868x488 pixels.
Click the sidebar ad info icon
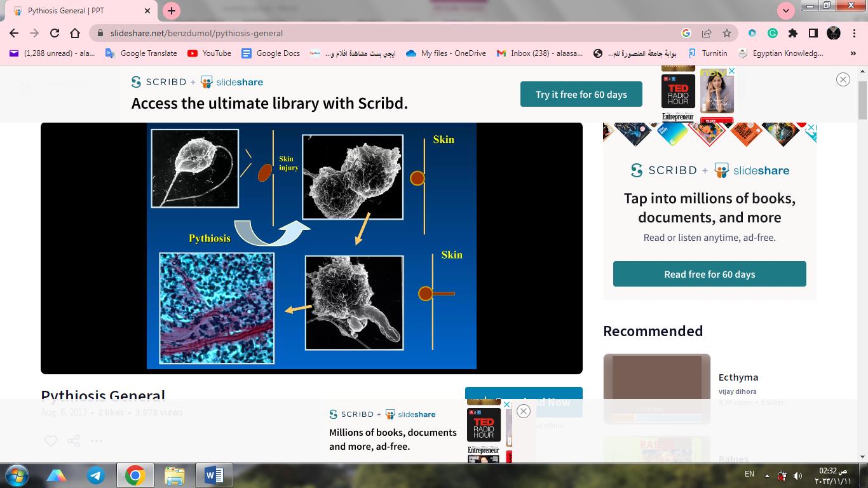click(811, 128)
